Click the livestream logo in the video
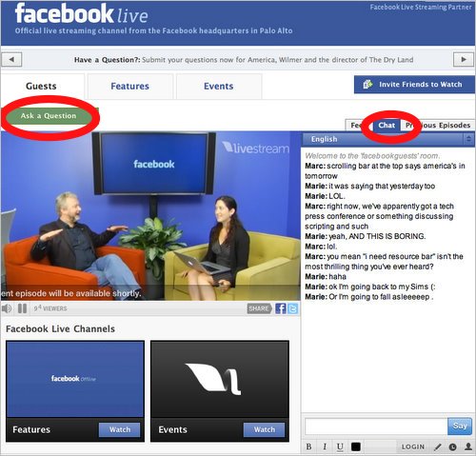The width and height of the screenshot is (476, 456). point(256,148)
